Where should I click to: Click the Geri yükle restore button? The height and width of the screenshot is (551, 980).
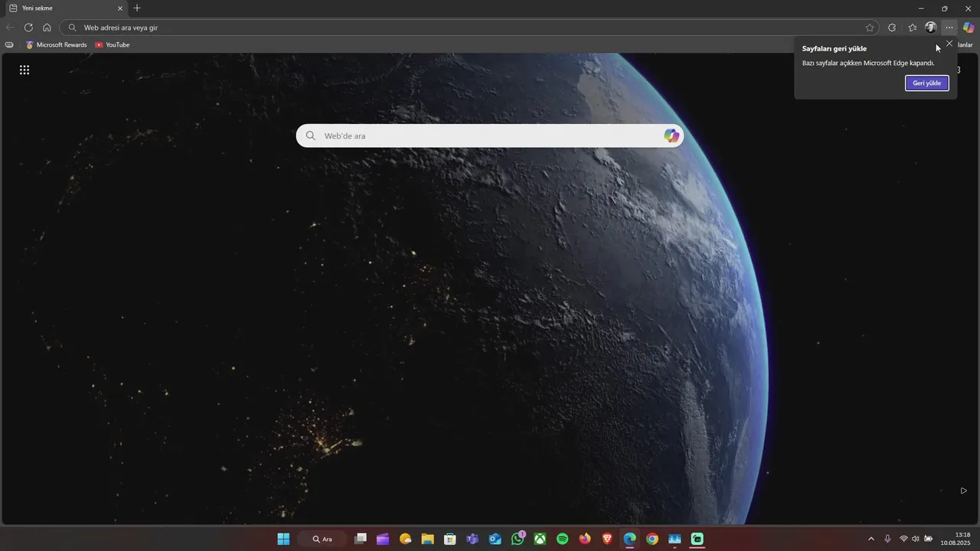click(926, 83)
